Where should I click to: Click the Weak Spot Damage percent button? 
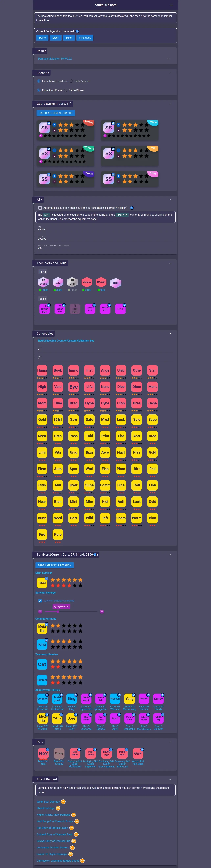tap(63, 802)
